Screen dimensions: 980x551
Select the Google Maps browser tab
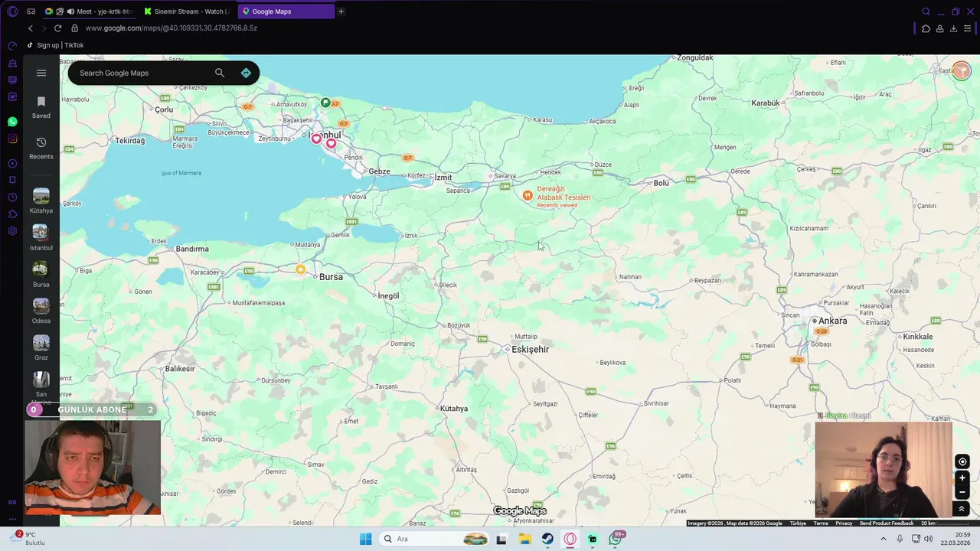click(x=286, y=11)
